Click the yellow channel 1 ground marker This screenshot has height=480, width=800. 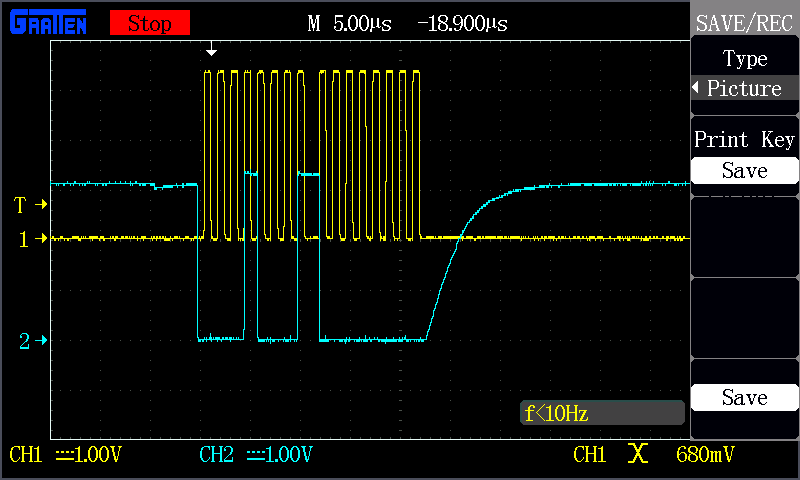[x=32, y=238]
